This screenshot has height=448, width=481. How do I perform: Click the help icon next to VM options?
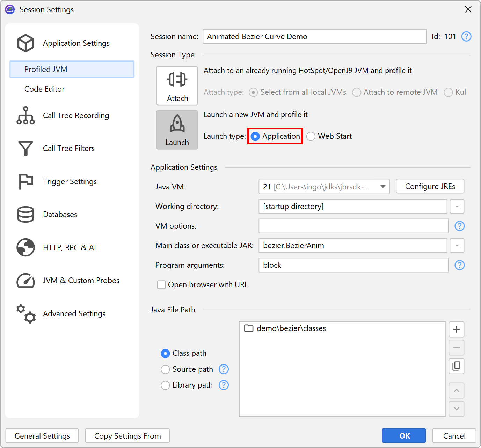click(x=459, y=226)
